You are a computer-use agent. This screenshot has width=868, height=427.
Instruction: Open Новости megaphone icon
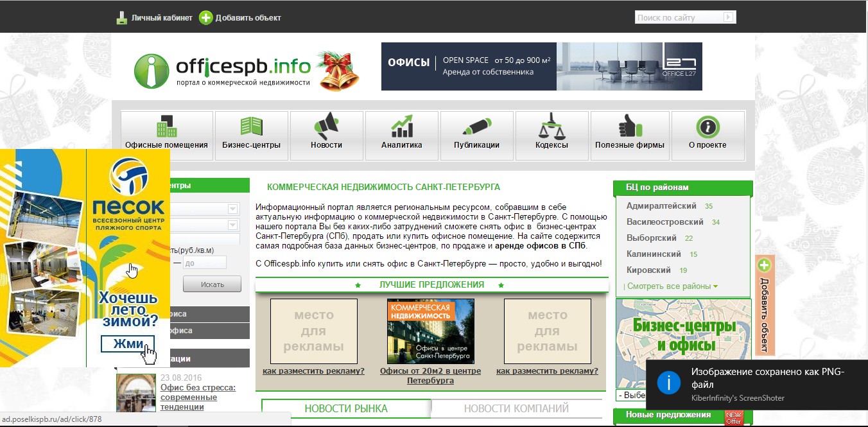click(326, 126)
